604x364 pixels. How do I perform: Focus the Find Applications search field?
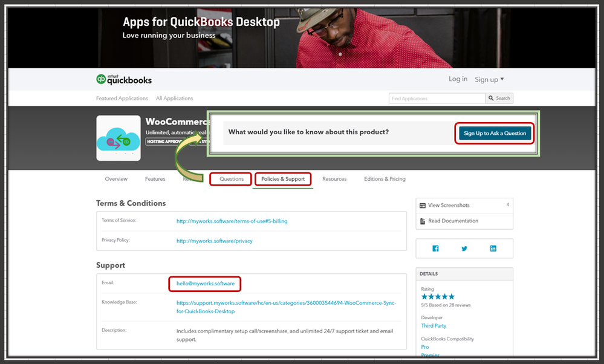click(x=437, y=98)
